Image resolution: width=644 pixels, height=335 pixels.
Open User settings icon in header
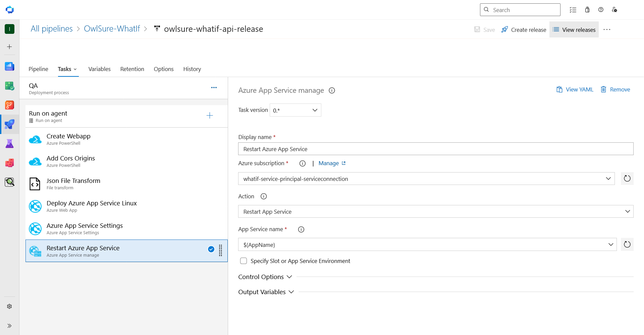click(614, 10)
